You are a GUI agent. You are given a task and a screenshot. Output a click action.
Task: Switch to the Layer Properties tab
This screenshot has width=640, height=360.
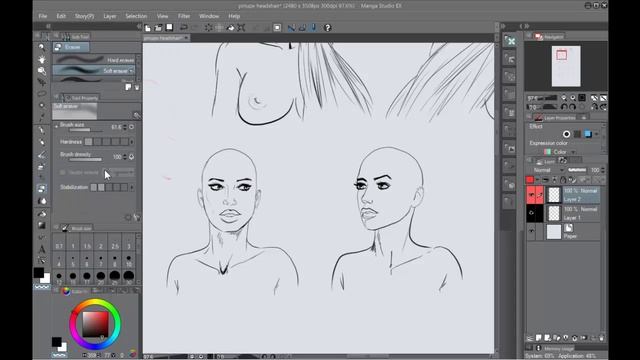[x=556, y=118]
